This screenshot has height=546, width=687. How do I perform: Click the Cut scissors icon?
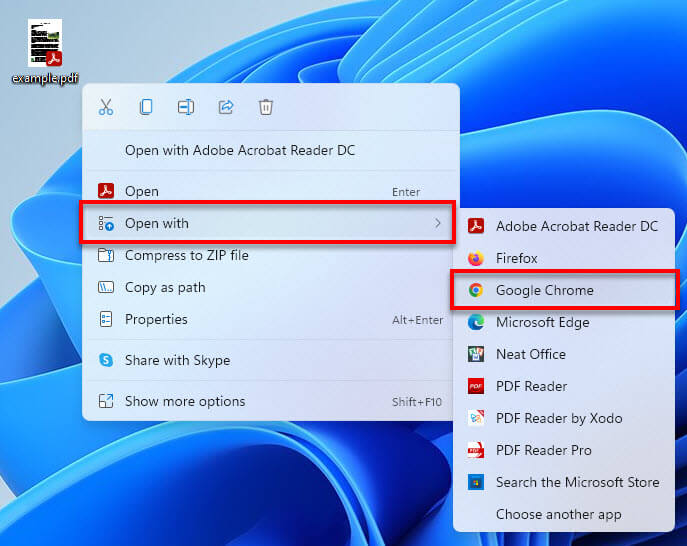pyautogui.click(x=106, y=107)
